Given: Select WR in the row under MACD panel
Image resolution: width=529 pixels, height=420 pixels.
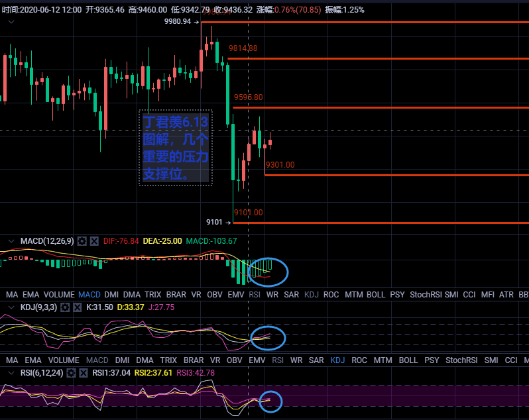Looking at the screenshot, I should point(272,295).
